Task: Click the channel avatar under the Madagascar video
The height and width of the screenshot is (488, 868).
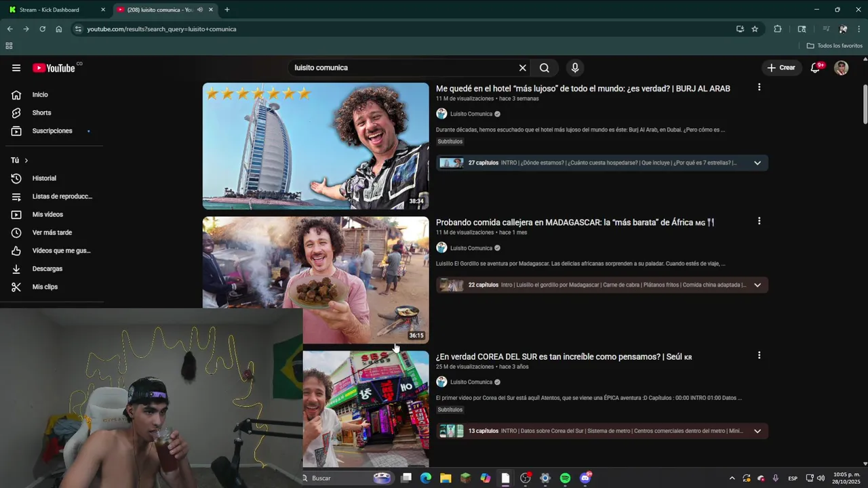Action: click(441, 248)
